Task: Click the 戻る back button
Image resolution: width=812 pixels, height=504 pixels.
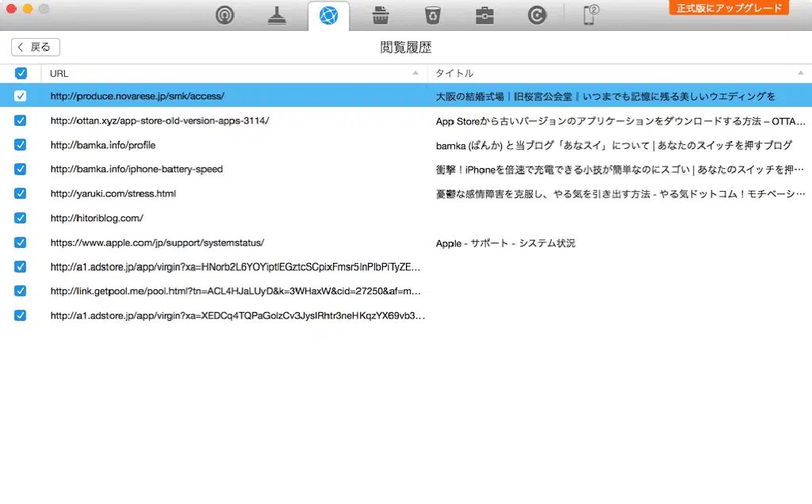Action: (x=36, y=47)
